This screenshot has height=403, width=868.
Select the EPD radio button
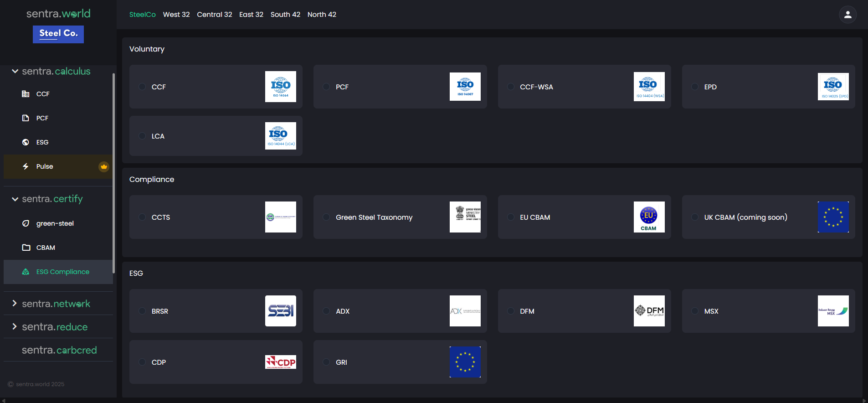coord(695,87)
